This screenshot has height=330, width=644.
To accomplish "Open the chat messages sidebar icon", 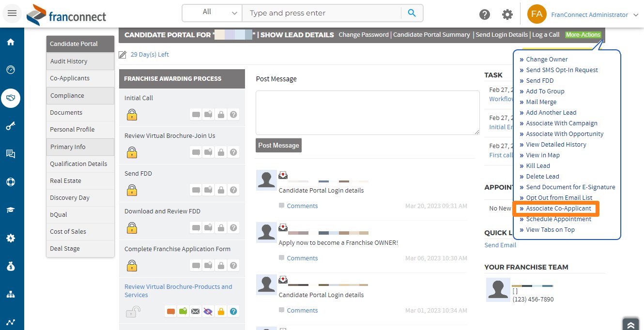I will [x=11, y=154].
